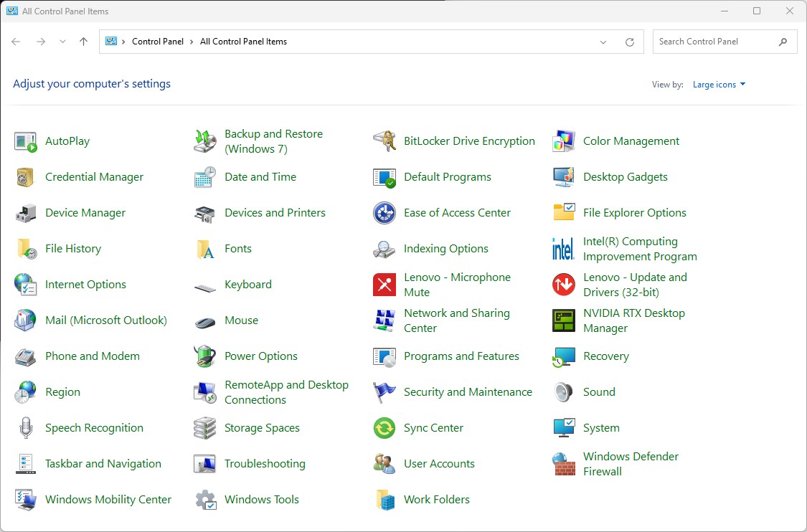Open the Date and Time icon

point(205,177)
